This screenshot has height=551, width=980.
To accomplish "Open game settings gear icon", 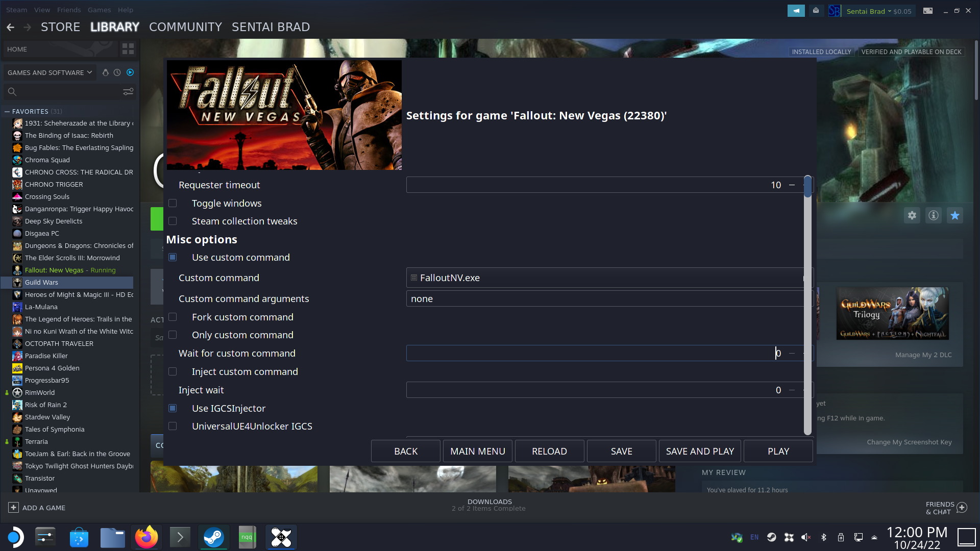I will 912,215.
